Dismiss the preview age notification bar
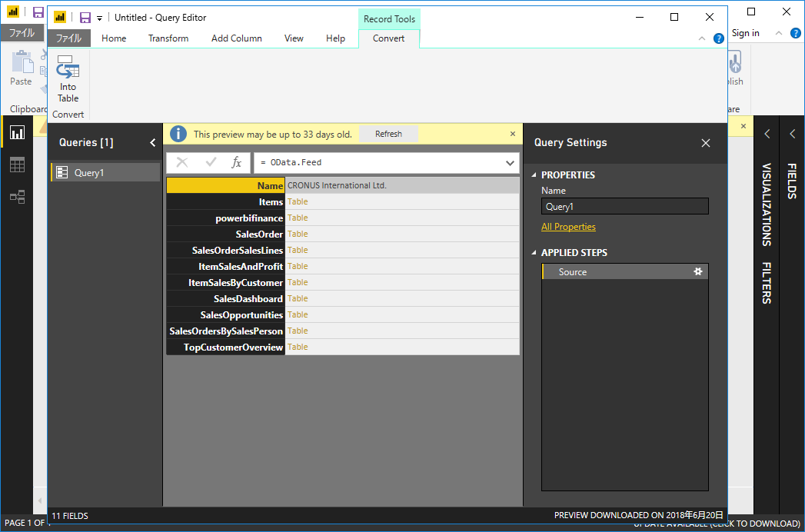The image size is (805, 532). (x=512, y=134)
